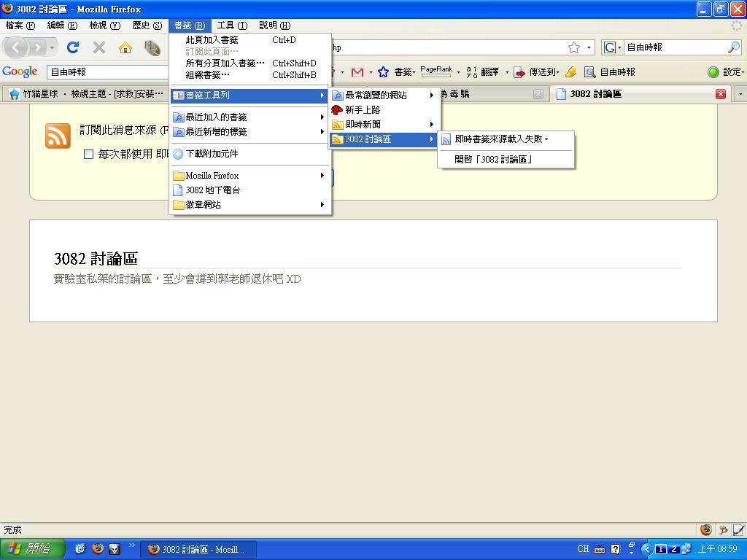Open the 3082 地下電台 bookmark
This screenshot has width=747, height=560.
pos(250,190)
